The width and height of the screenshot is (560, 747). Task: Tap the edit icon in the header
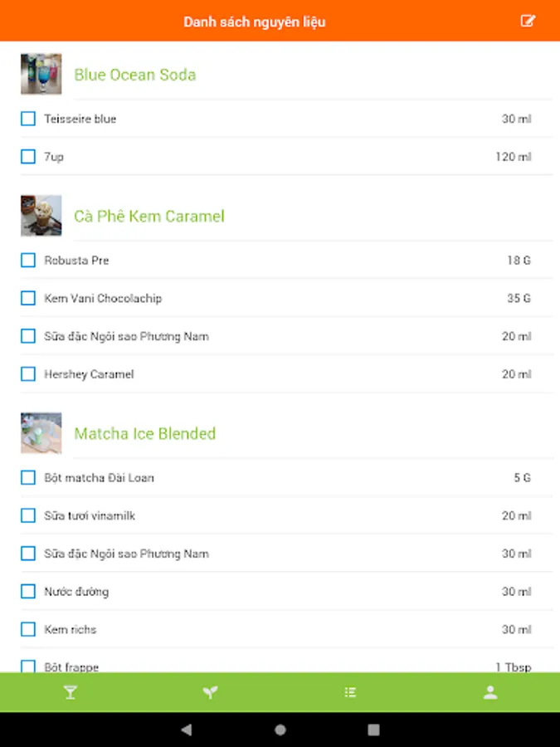click(x=528, y=21)
